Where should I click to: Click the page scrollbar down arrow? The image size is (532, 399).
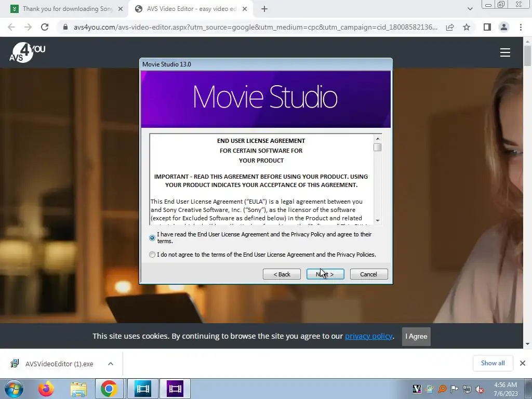pyautogui.click(x=528, y=344)
